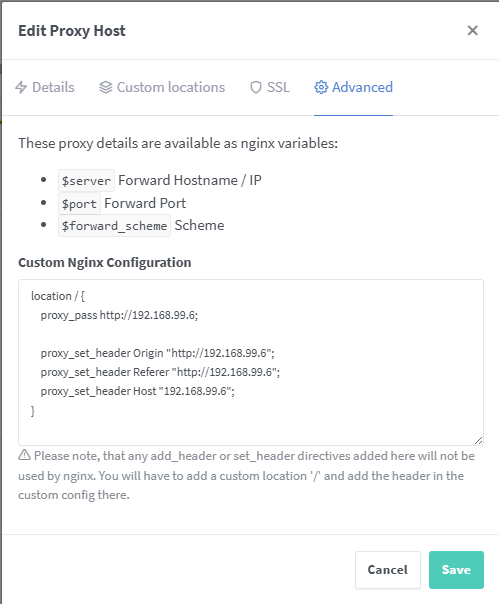Click the $forward_scheme variable code tag
The height and width of the screenshot is (604, 499).
114,226
